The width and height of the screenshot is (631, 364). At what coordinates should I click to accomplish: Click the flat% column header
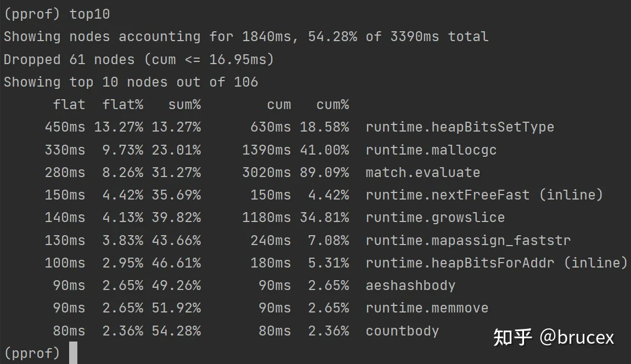point(122,104)
